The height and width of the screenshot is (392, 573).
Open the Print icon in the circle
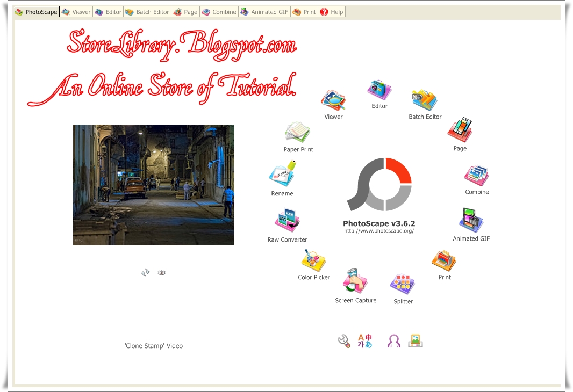click(x=444, y=260)
